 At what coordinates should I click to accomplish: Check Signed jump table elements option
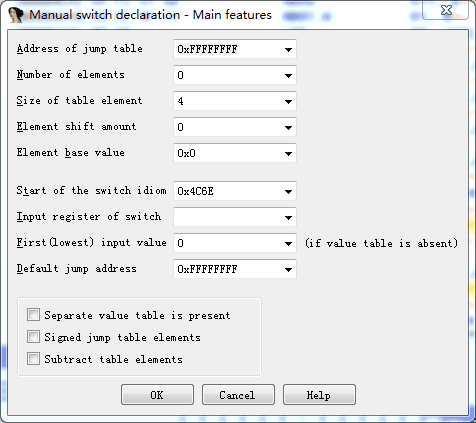(x=33, y=337)
